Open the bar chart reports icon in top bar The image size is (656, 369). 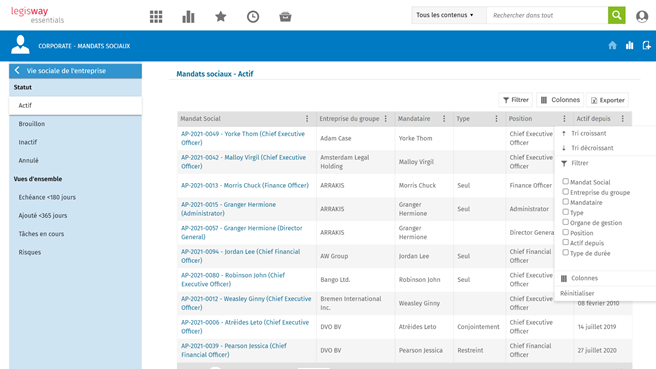[x=188, y=17]
